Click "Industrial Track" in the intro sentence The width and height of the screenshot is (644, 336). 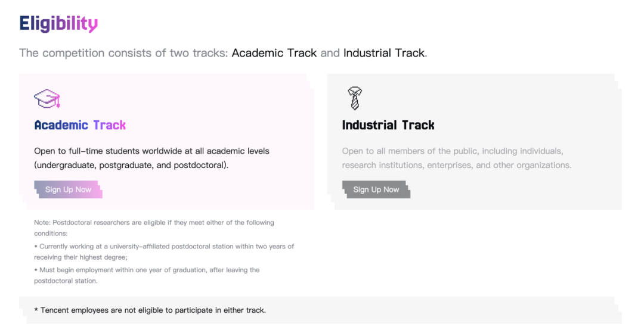click(x=384, y=53)
